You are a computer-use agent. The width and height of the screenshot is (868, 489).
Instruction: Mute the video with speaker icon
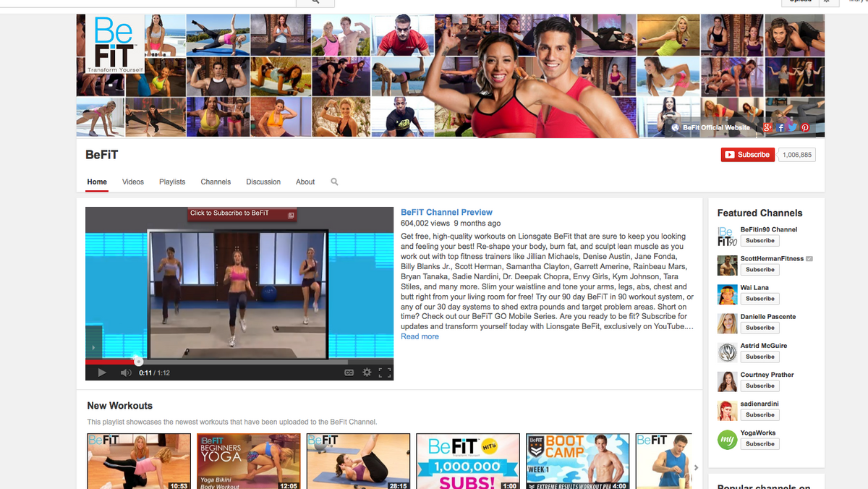click(125, 373)
